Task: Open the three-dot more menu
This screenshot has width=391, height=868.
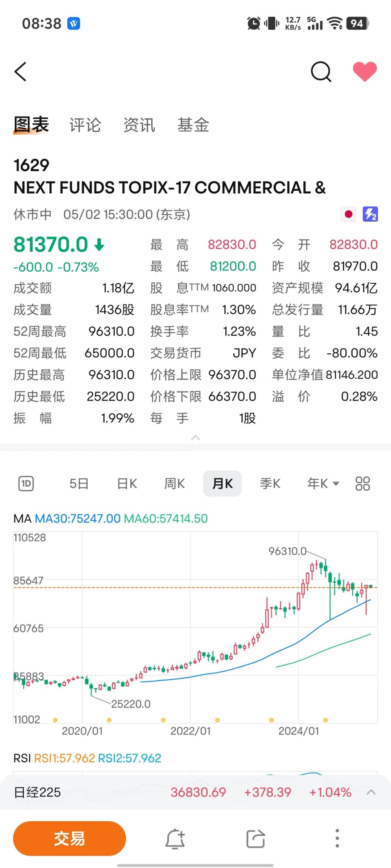Action: tap(337, 838)
